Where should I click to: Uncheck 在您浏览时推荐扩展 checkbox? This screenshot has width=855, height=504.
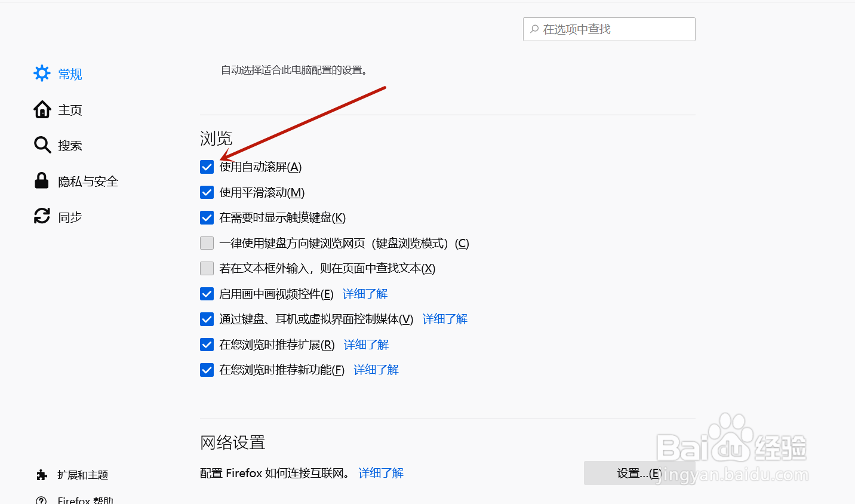coord(207,345)
